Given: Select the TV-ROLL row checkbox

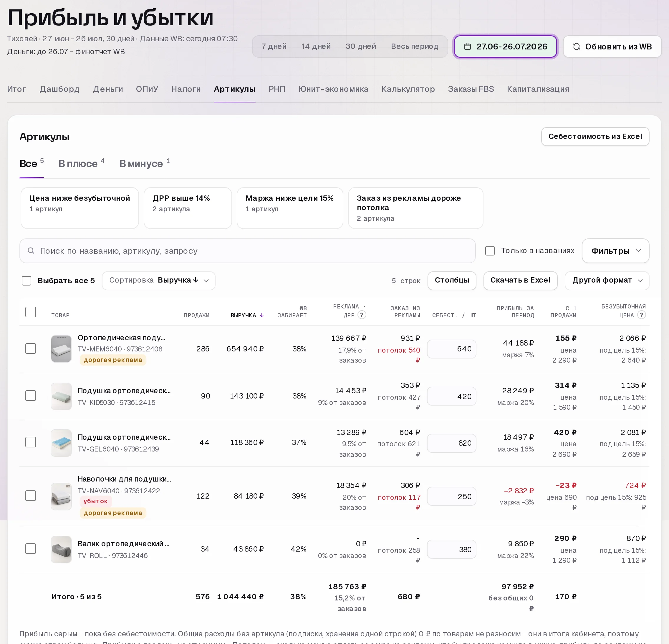Looking at the screenshot, I should coord(31,549).
